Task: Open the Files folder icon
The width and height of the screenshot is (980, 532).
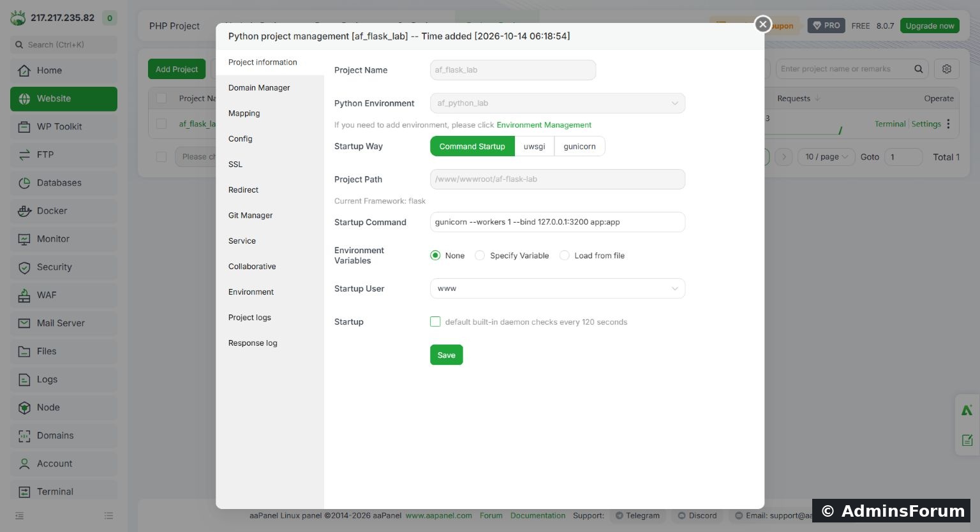Action: [x=24, y=351]
